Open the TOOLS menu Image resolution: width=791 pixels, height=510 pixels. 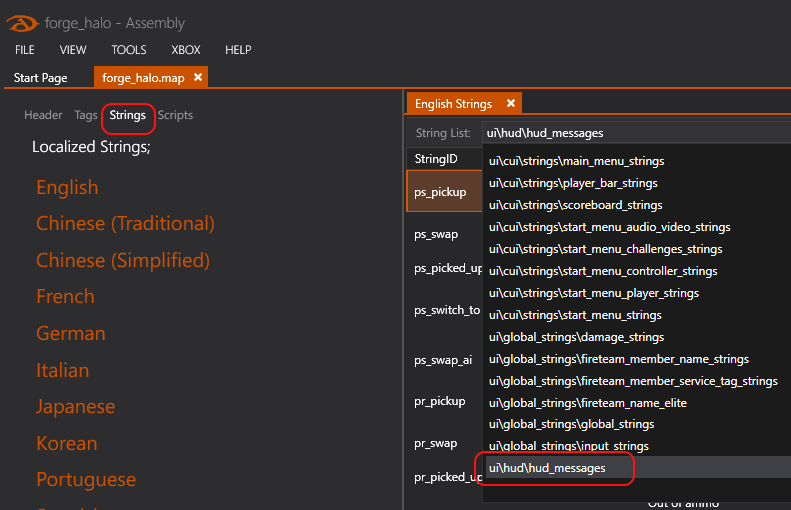pyautogui.click(x=129, y=50)
